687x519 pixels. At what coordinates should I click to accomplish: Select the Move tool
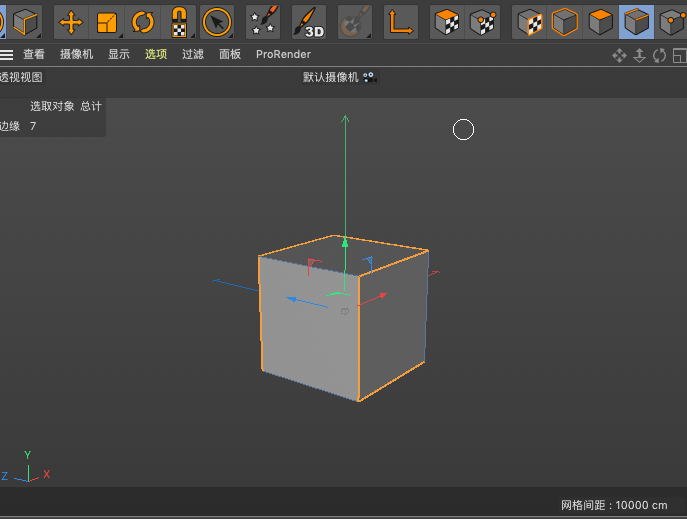point(71,22)
